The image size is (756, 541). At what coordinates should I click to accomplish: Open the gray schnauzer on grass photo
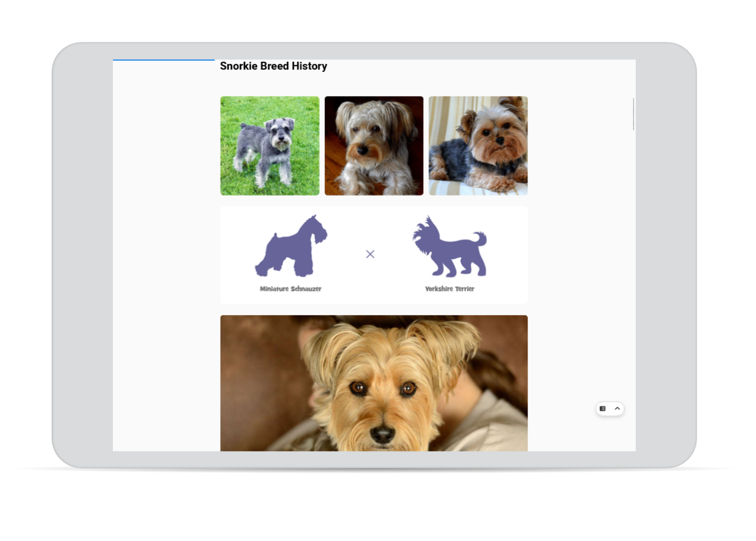270,146
